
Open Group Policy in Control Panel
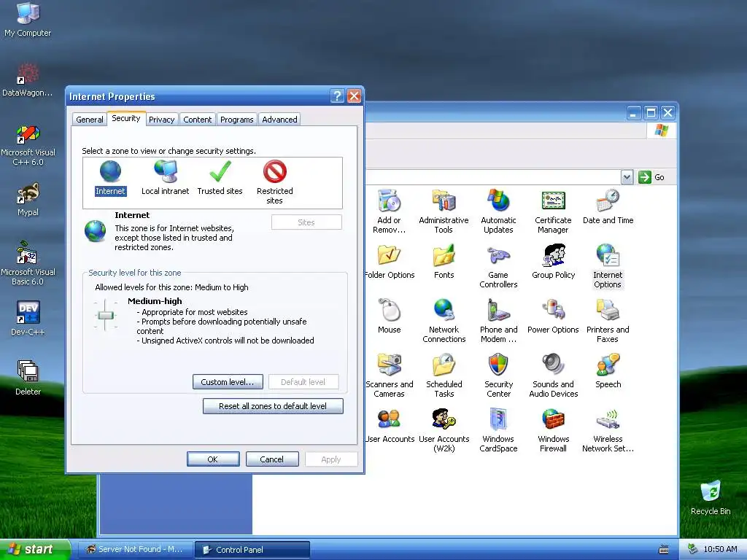(553, 262)
